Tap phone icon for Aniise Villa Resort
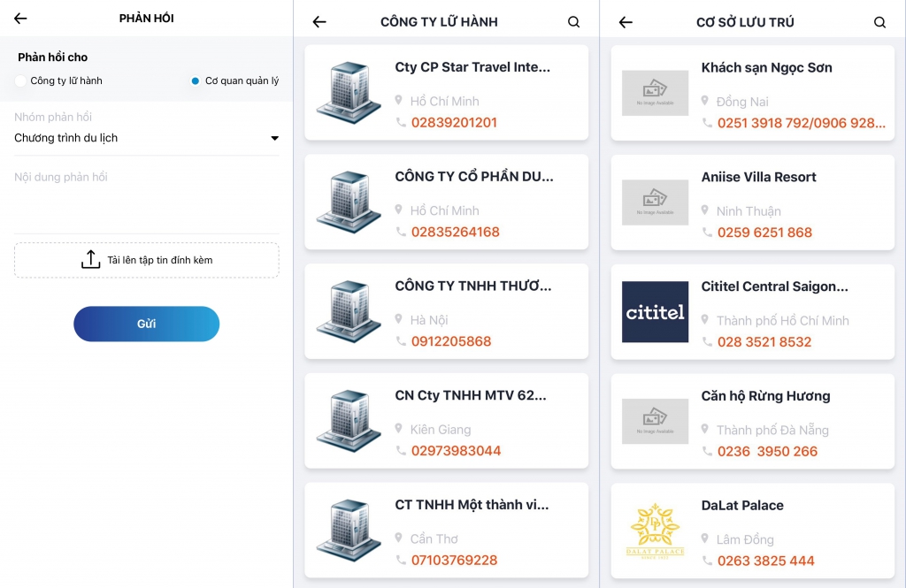The height and width of the screenshot is (588, 906). tap(707, 233)
